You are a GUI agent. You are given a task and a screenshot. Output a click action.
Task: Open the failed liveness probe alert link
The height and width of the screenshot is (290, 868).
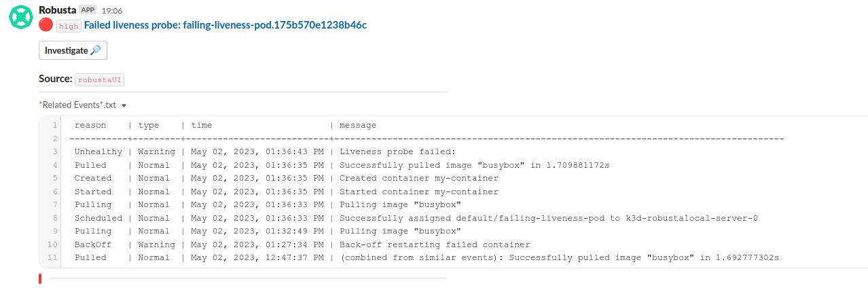pyautogui.click(x=225, y=25)
